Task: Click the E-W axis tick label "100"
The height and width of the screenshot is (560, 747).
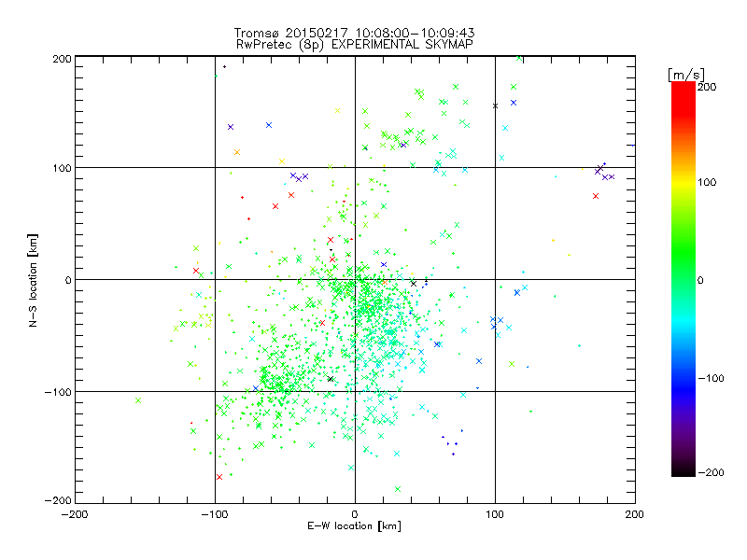Action: 495,514
